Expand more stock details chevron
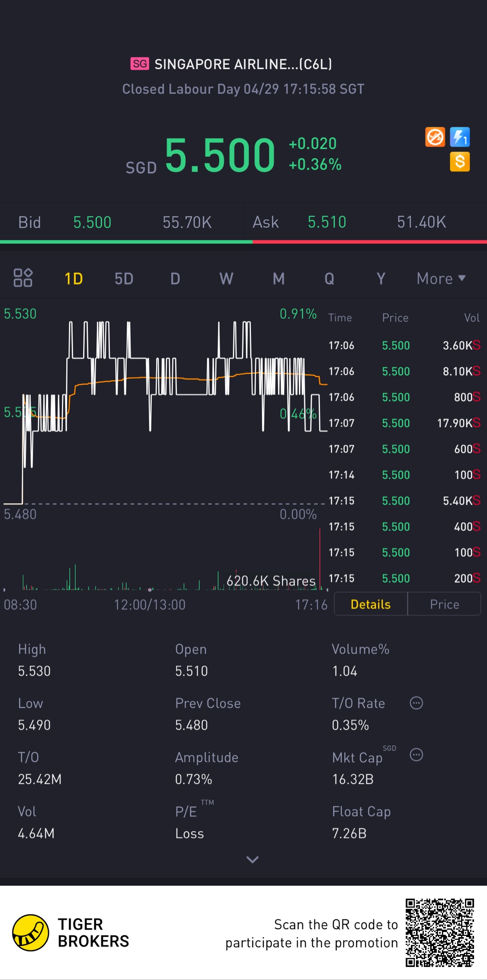 252,860
